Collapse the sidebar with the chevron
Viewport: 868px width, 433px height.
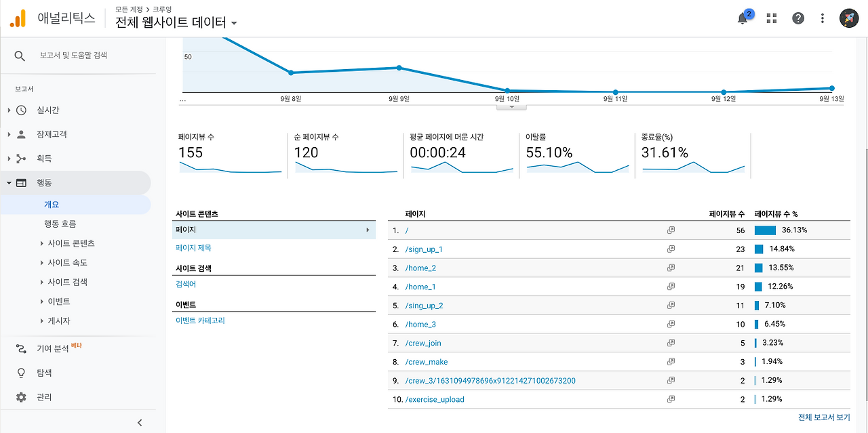click(140, 422)
